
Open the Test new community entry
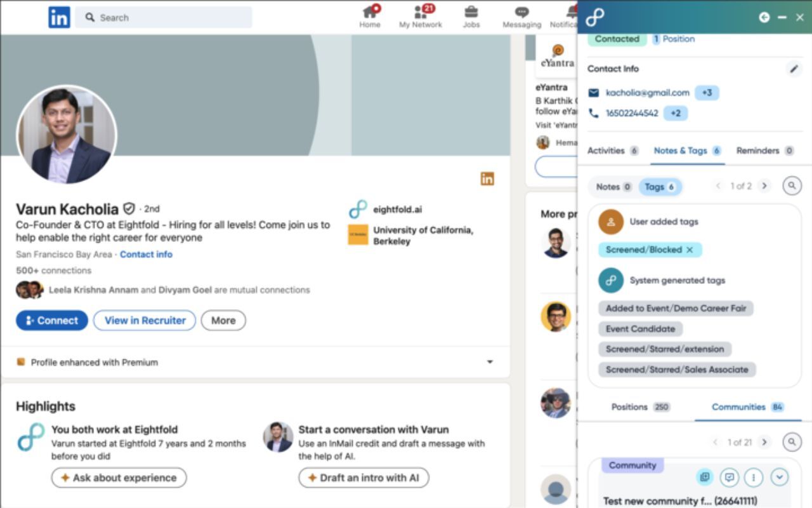pos(680,501)
